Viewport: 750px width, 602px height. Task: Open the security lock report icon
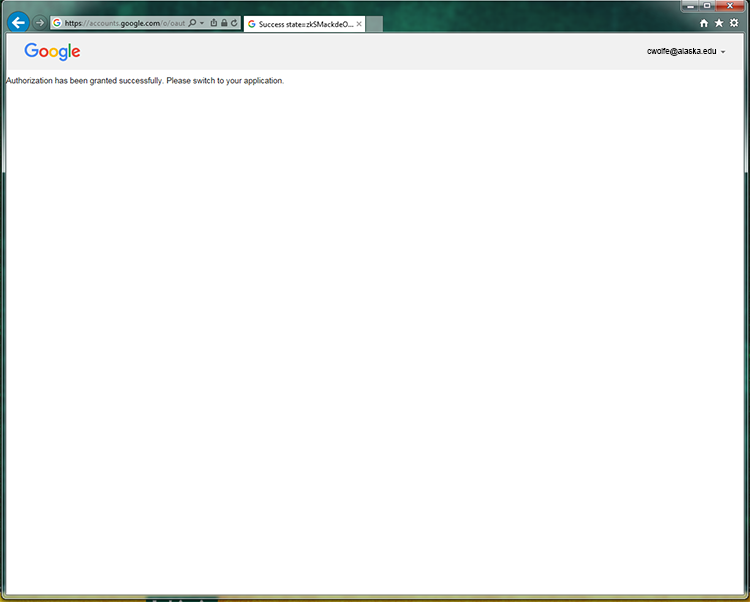pos(223,23)
